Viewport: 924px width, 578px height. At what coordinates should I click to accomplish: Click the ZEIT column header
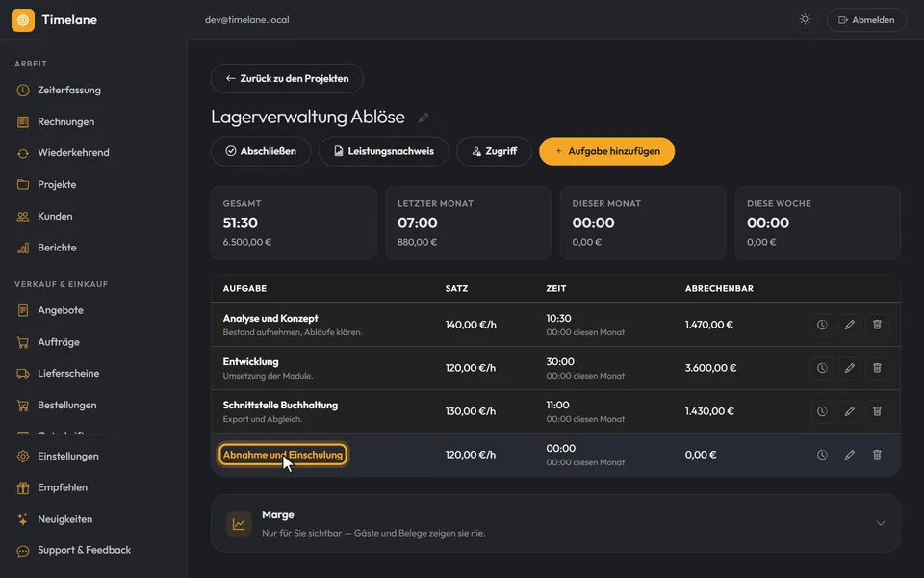555,288
